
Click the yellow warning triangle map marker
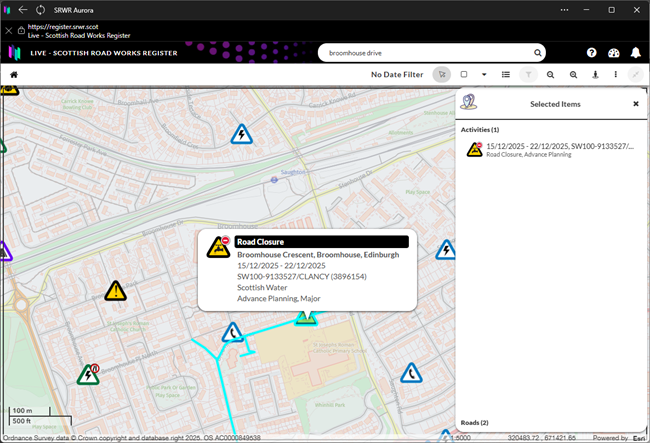click(x=116, y=291)
